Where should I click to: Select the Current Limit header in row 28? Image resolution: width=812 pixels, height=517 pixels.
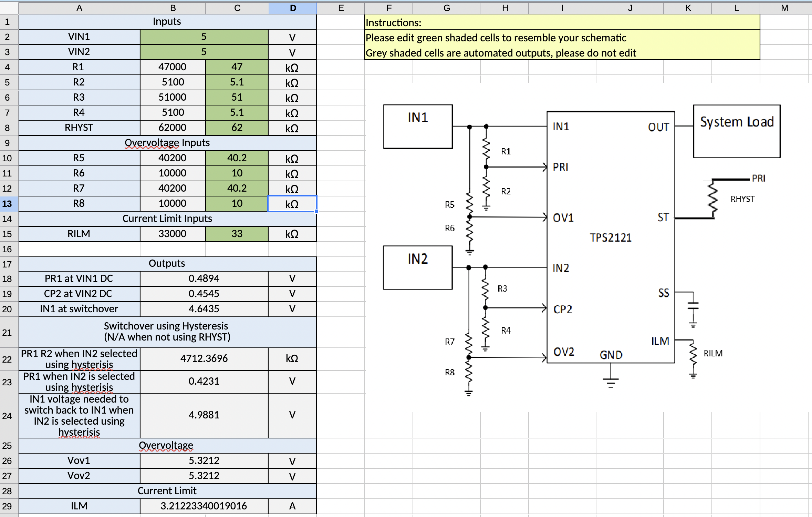[x=167, y=491]
